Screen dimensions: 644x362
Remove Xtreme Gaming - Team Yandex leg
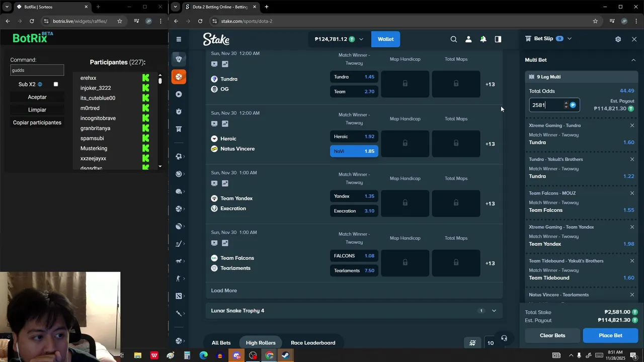[632, 227]
